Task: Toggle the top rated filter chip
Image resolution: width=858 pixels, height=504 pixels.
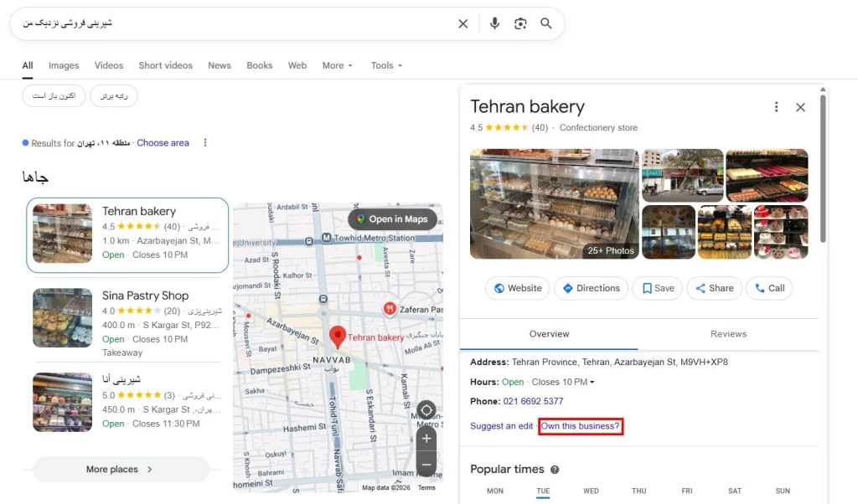Action: pyautogui.click(x=114, y=96)
